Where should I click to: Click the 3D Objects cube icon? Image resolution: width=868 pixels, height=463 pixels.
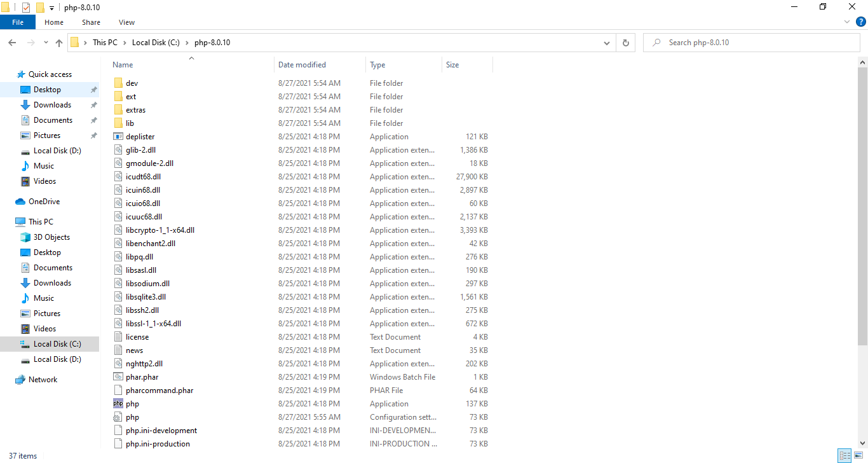pyautogui.click(x=25, y=237)
